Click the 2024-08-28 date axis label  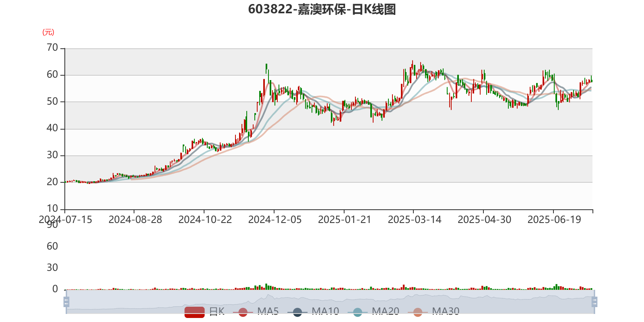click(135, 220)
